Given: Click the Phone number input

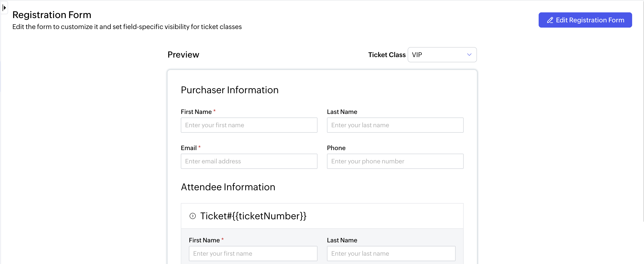Looking at the screenshot, I should (x=395, y=161).
